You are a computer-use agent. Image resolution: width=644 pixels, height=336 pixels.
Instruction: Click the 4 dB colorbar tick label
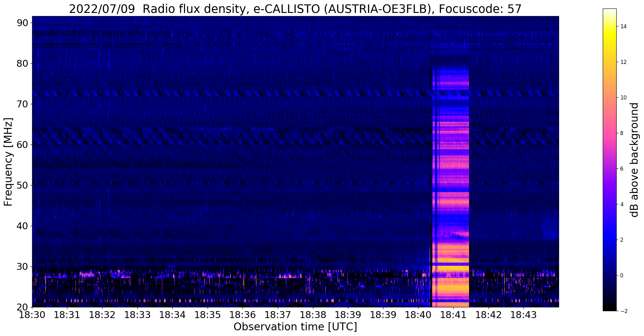pos(621,204)
